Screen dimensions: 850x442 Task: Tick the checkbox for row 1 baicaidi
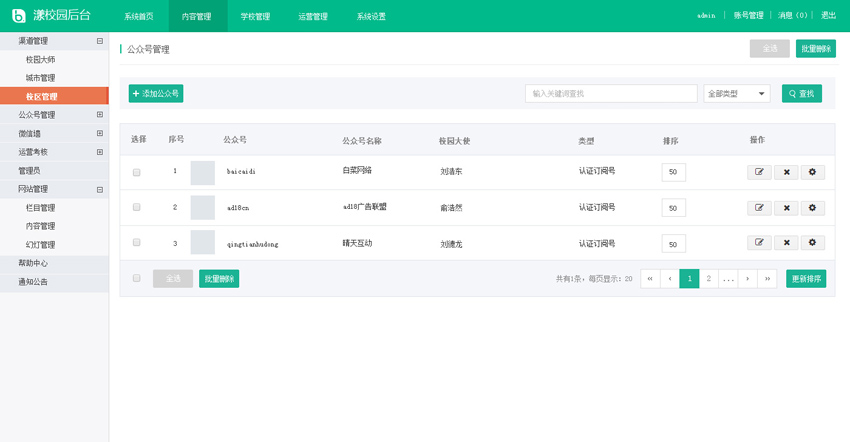coord(137,172)
